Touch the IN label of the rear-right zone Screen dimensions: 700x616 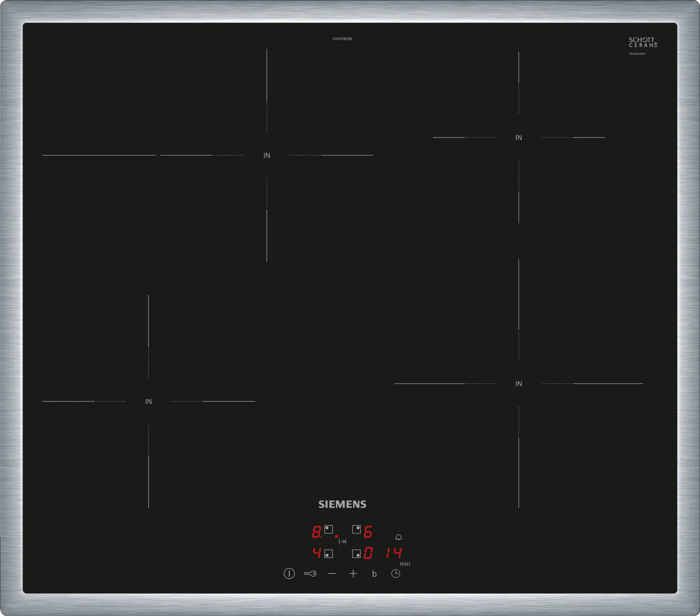(518, 138)
